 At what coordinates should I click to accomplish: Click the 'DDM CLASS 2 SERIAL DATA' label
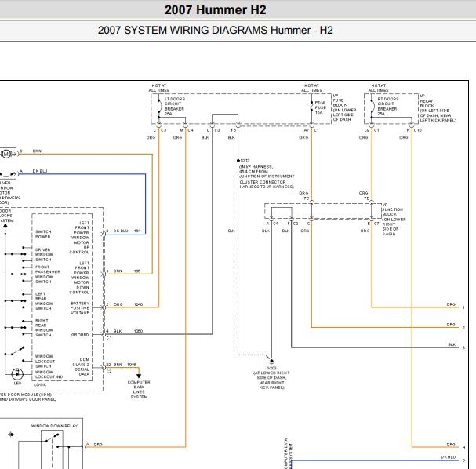[81, 367]
